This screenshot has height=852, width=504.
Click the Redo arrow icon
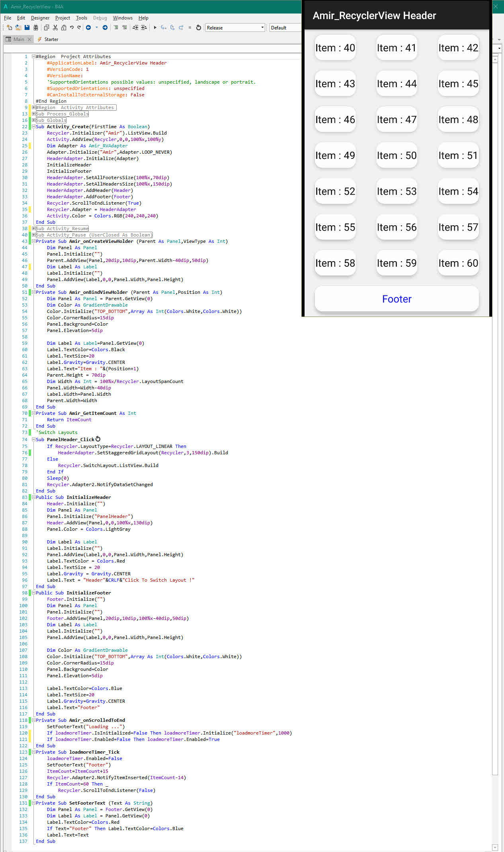[x=79, y=27]
